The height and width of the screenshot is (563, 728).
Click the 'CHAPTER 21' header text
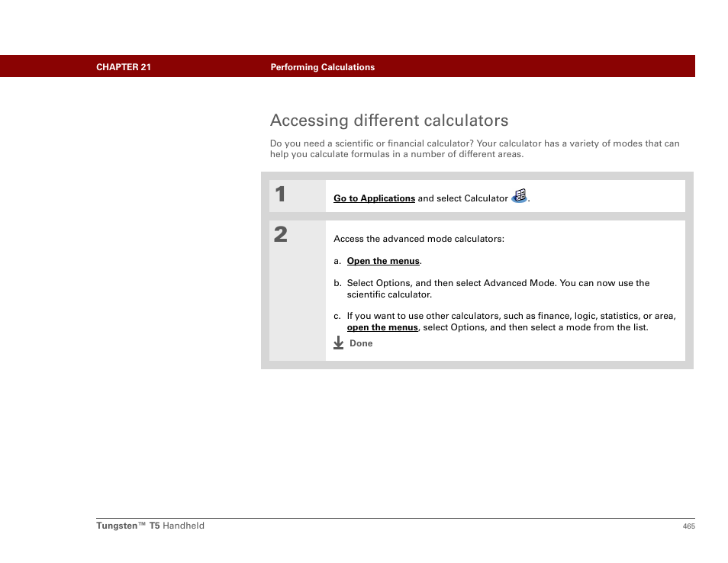[x=124, y=67]
